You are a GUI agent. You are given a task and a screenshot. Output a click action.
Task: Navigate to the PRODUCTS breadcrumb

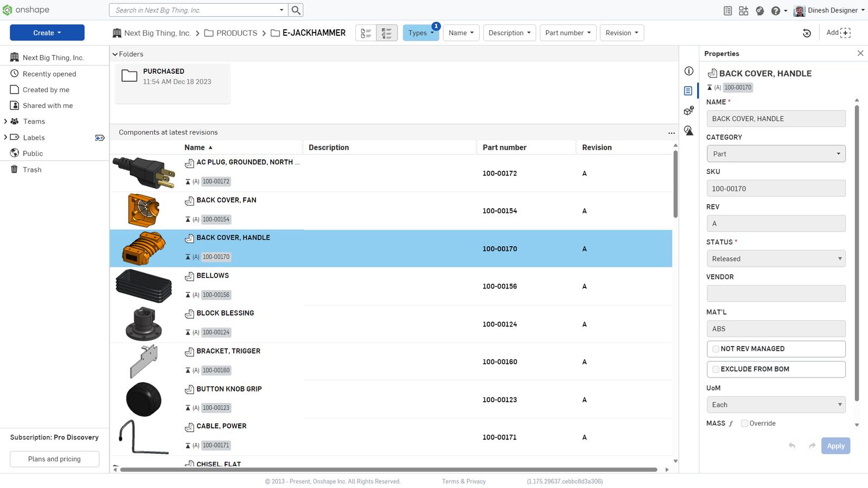pyautogui.click(x=237, y=33)
